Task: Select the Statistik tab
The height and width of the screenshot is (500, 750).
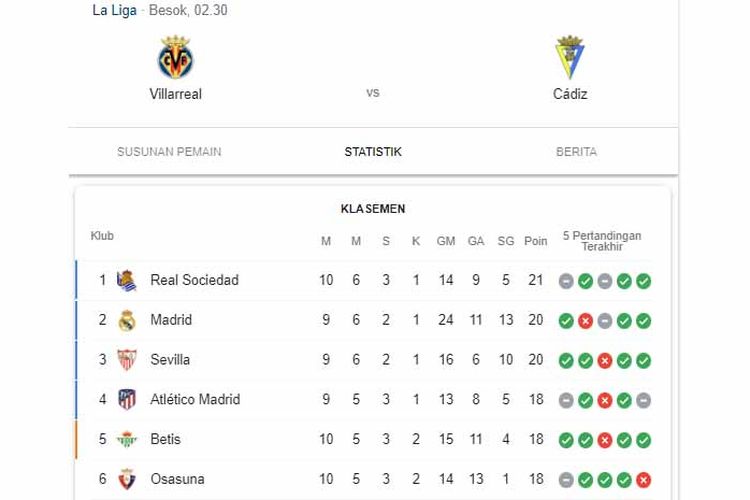Action: point(373,152)
